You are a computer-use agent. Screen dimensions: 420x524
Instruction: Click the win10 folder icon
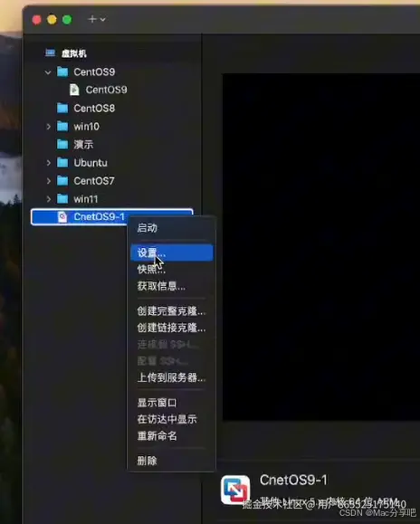point(62,126)
